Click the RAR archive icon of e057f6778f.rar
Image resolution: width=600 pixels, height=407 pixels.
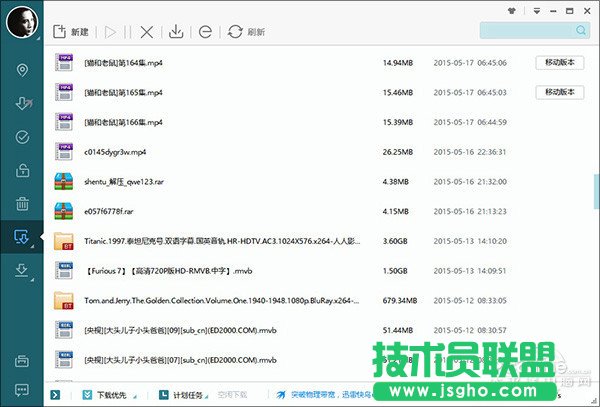coord(64,211)
